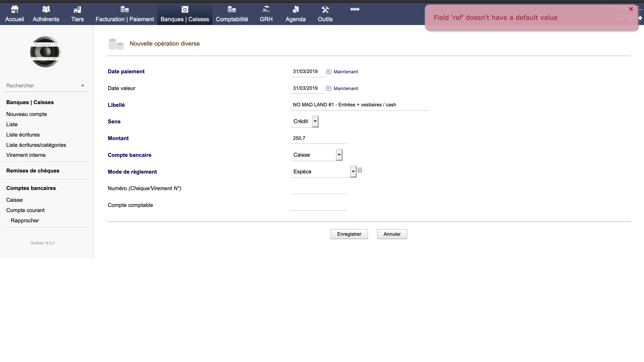
Task: Click the logout arrow icon
Action: [640, 18]
